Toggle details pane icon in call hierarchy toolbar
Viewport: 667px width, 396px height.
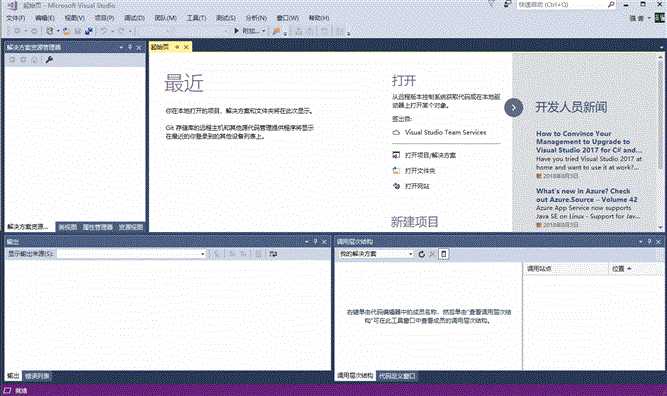[444, 254]
